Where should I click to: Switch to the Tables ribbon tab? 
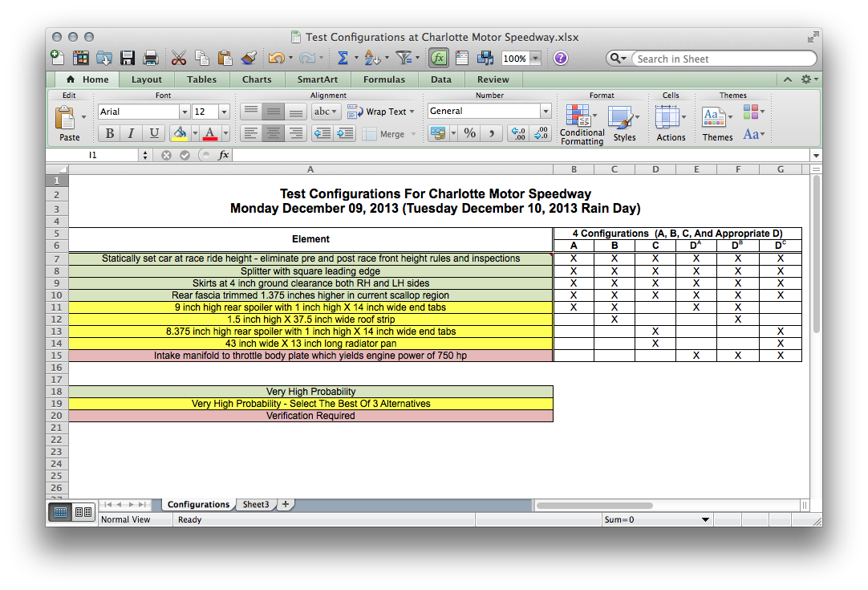201,79
